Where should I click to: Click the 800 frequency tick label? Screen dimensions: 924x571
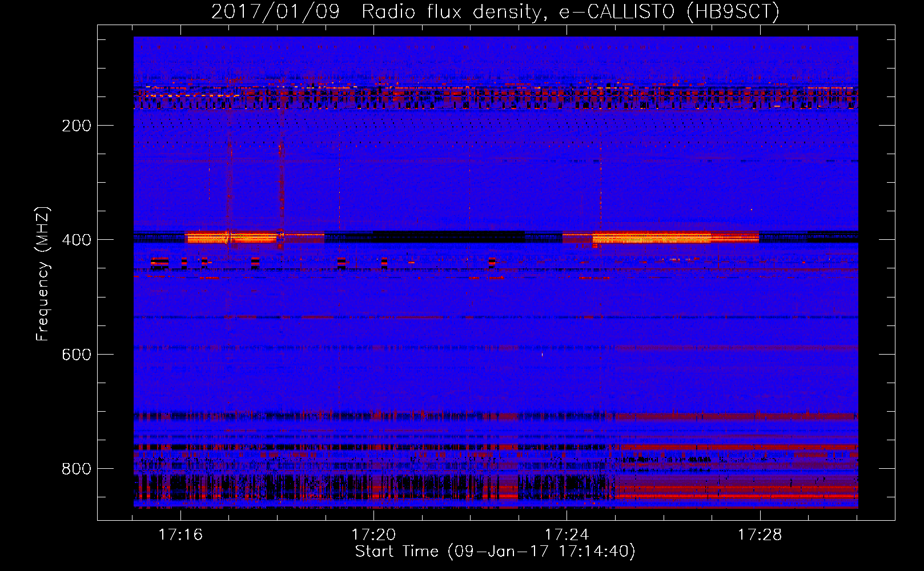tap(77, 469)
